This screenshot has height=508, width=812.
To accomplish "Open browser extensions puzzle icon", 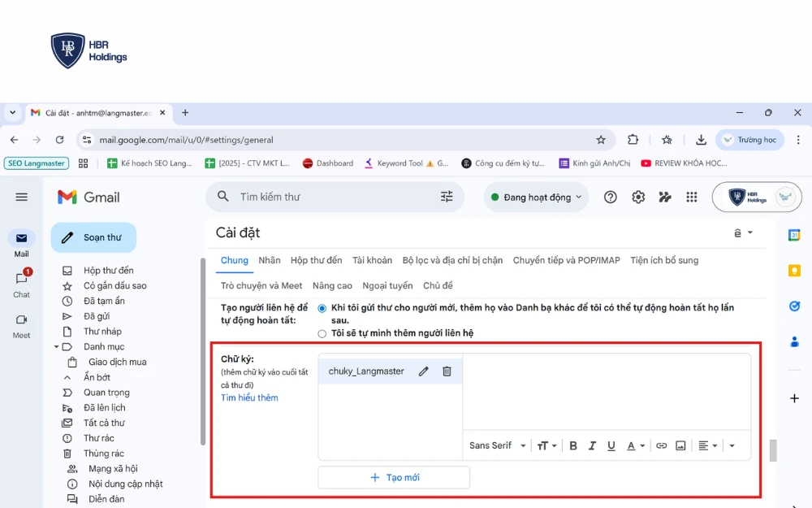I will [x=633, y=140].
